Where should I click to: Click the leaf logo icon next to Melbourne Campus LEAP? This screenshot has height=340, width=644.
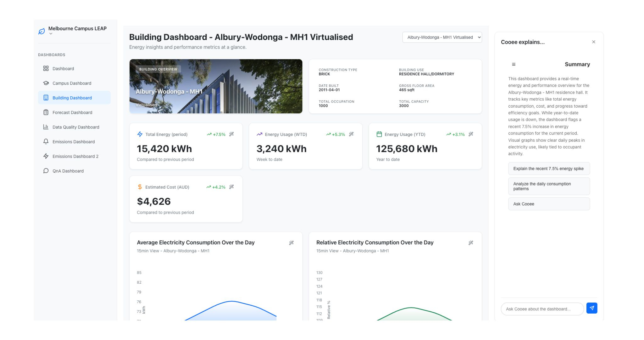point(42,31)
